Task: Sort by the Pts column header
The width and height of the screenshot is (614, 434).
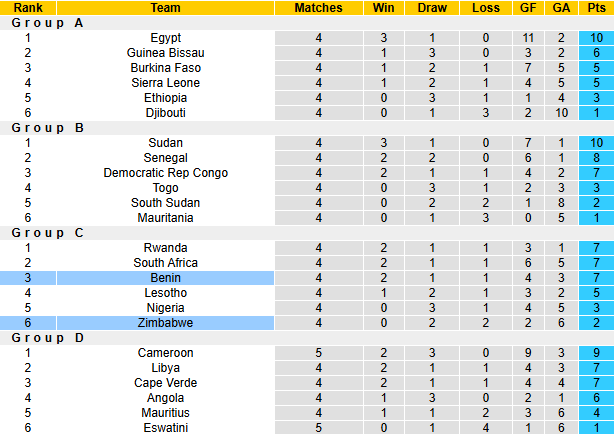Action: click(x=595, y=8)
